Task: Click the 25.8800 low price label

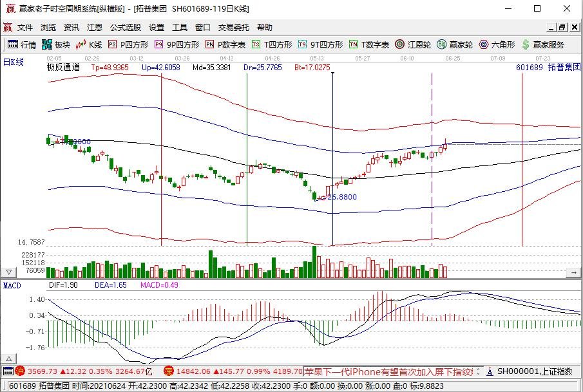Action: coord(342,197)
